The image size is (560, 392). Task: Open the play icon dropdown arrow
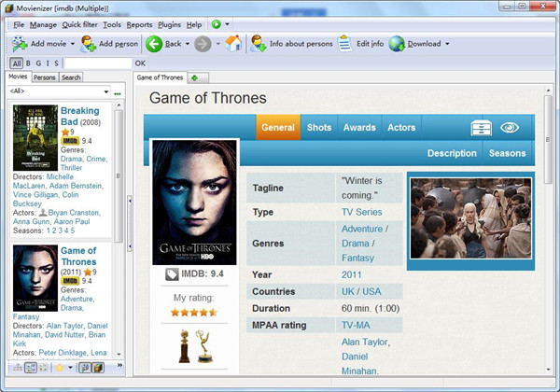[227, 24]
